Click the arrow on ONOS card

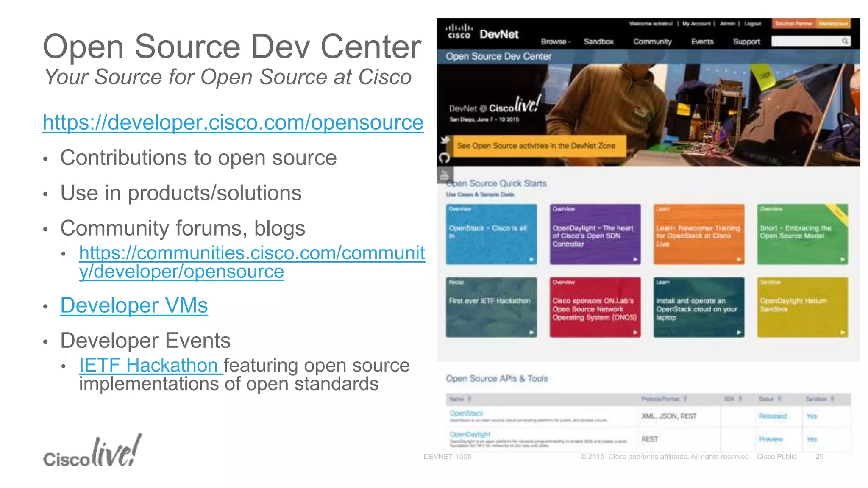(635, 333)
